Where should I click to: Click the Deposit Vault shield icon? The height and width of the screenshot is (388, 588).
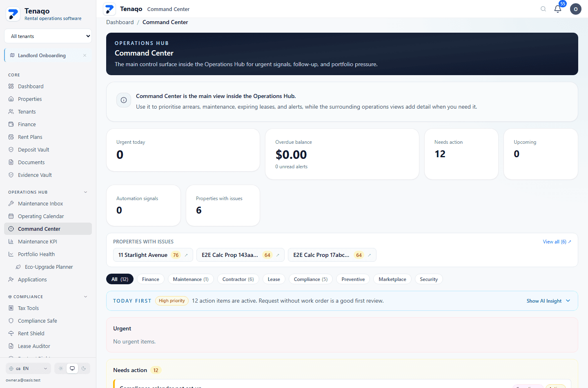(11, 149)
